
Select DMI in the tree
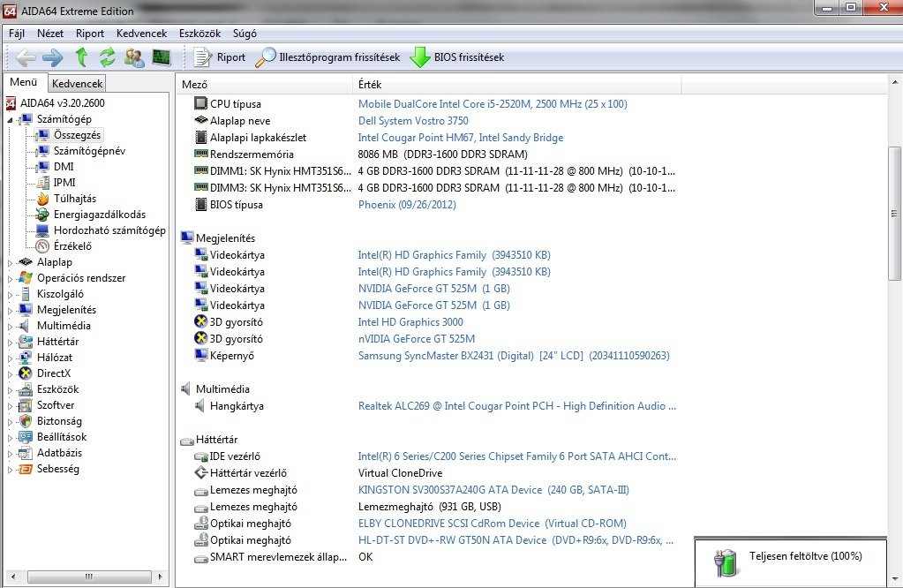pos(64,167)
